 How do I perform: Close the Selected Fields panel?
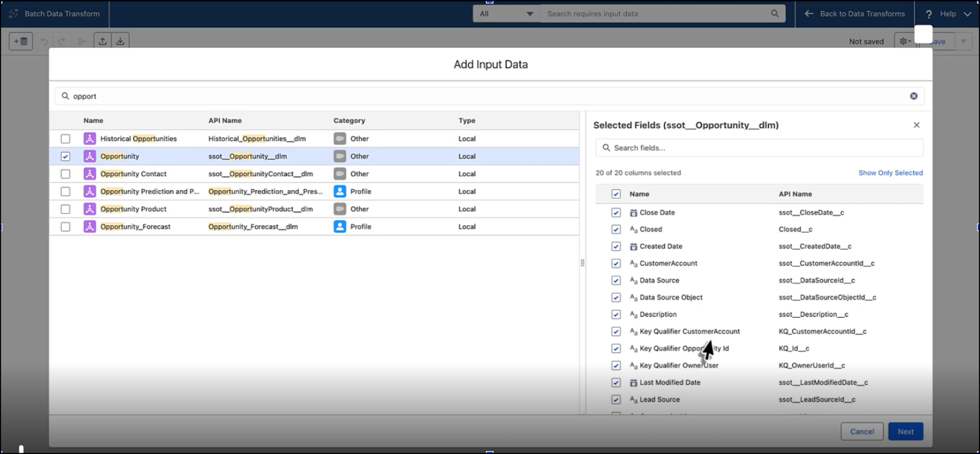coord(916,125)
